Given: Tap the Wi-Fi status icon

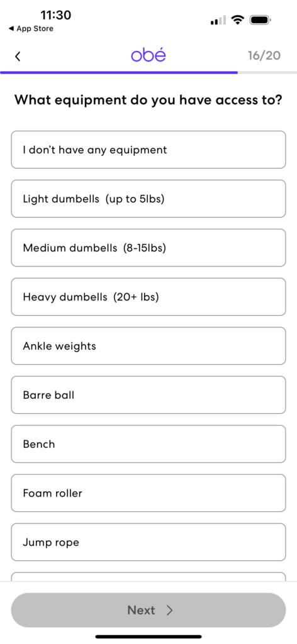Looking at the screenshot, I should click(237, 19).
